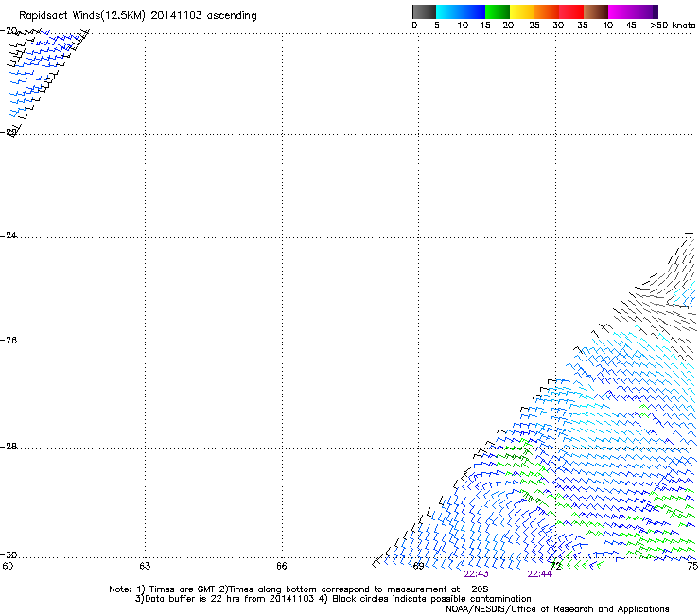
Task: Click the red 30-35 knots color band
Action: point(571,11)
